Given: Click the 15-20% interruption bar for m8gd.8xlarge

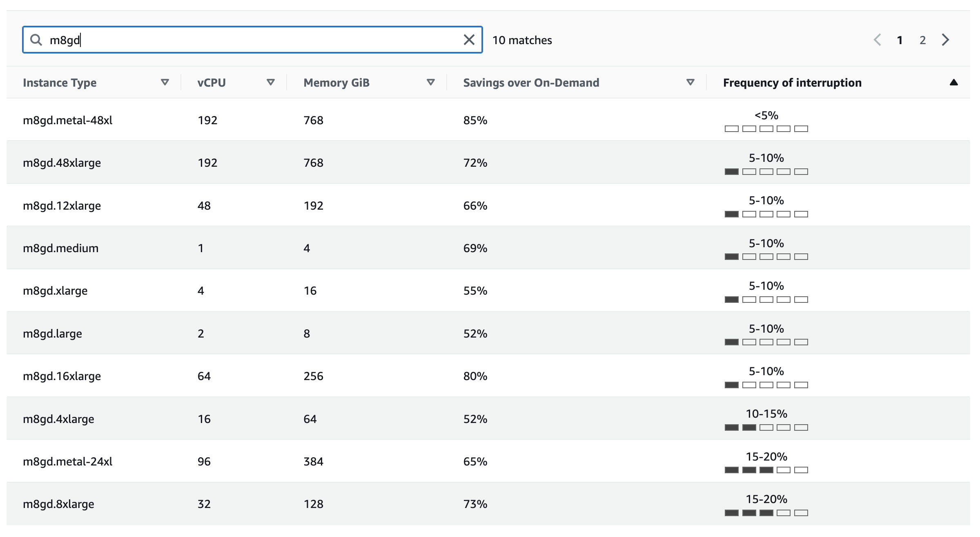Looking at the screenshot, I should coord(766,513).
